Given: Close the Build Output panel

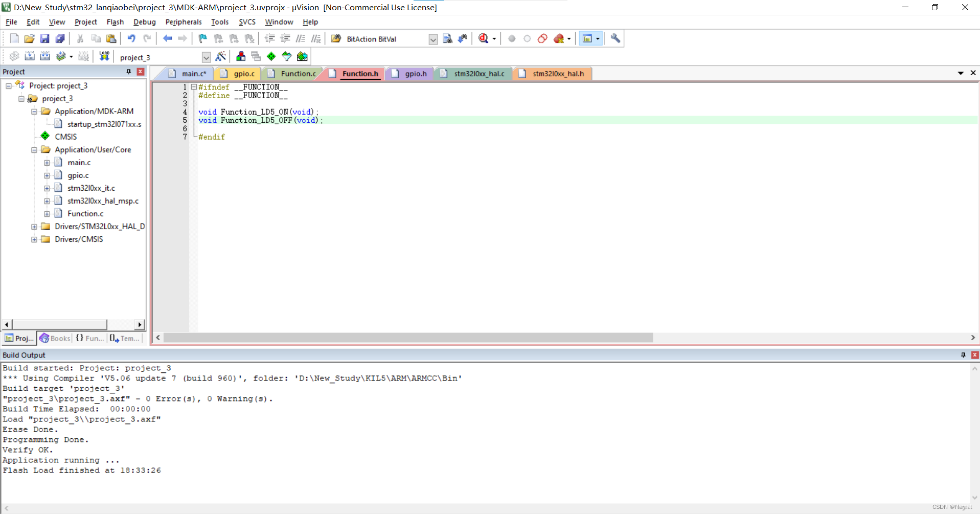Looking at the screenshot, I should (x=975, y=355).
